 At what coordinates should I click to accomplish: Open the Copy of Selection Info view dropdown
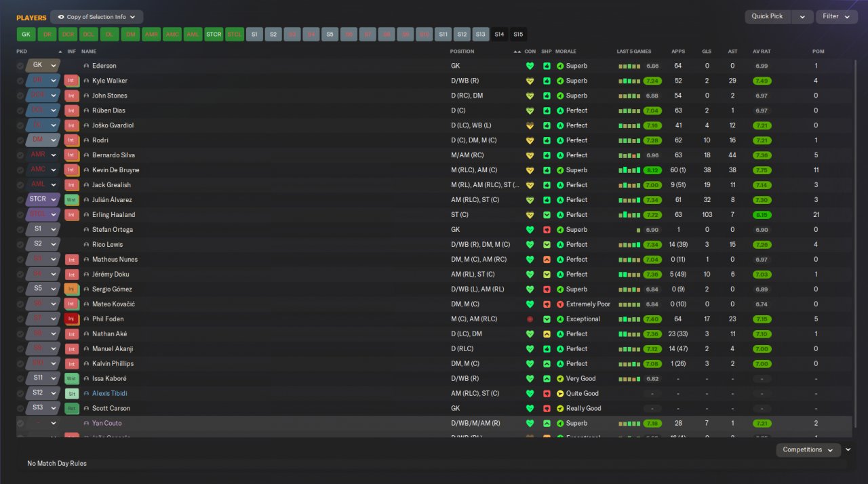96,17
